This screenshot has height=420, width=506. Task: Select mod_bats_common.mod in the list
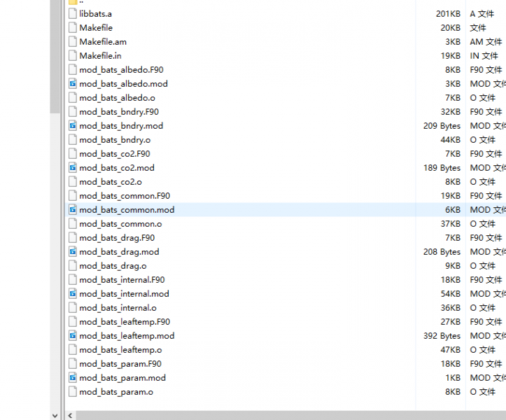(x=127, y=210)
